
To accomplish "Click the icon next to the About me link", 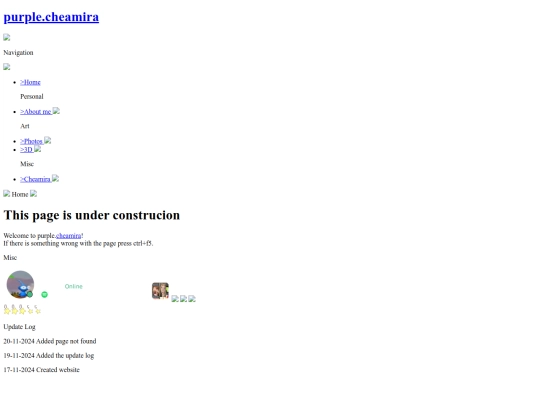I will tap(56, 111).
